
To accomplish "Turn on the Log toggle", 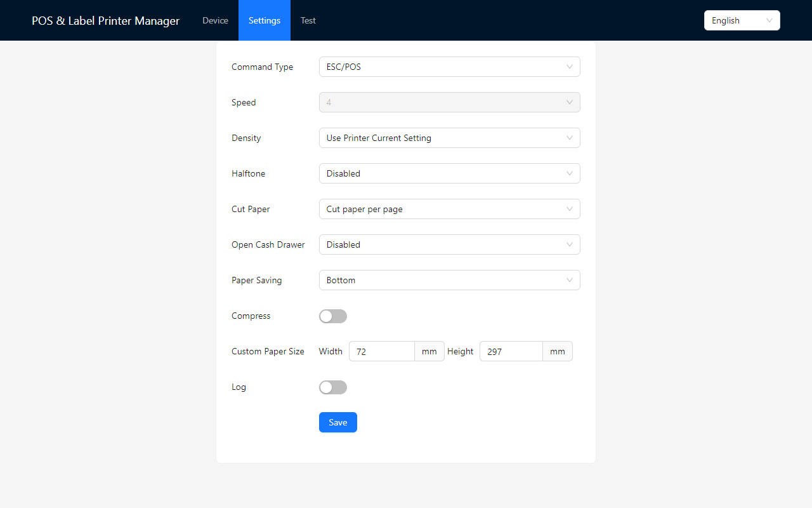I will coord(332,387).
